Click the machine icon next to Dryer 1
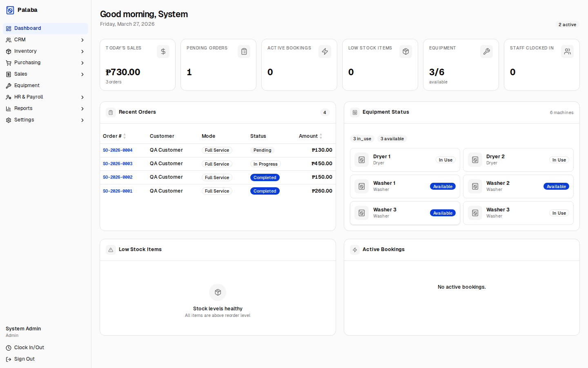 pos(361,159)
